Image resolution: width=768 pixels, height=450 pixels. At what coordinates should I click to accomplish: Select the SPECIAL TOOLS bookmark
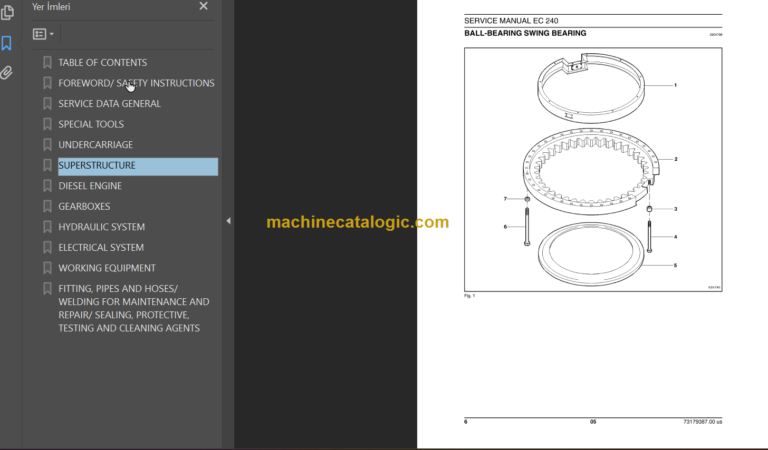(x=91, y=124)
